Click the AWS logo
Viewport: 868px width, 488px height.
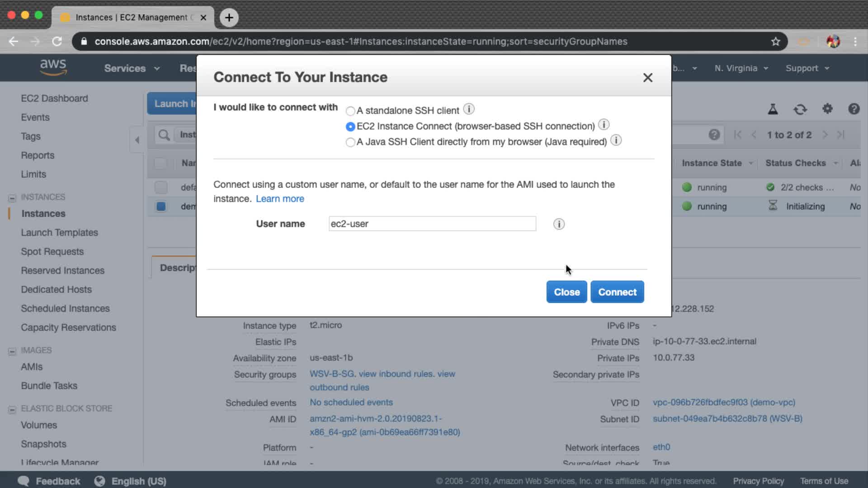coord(53,67)
